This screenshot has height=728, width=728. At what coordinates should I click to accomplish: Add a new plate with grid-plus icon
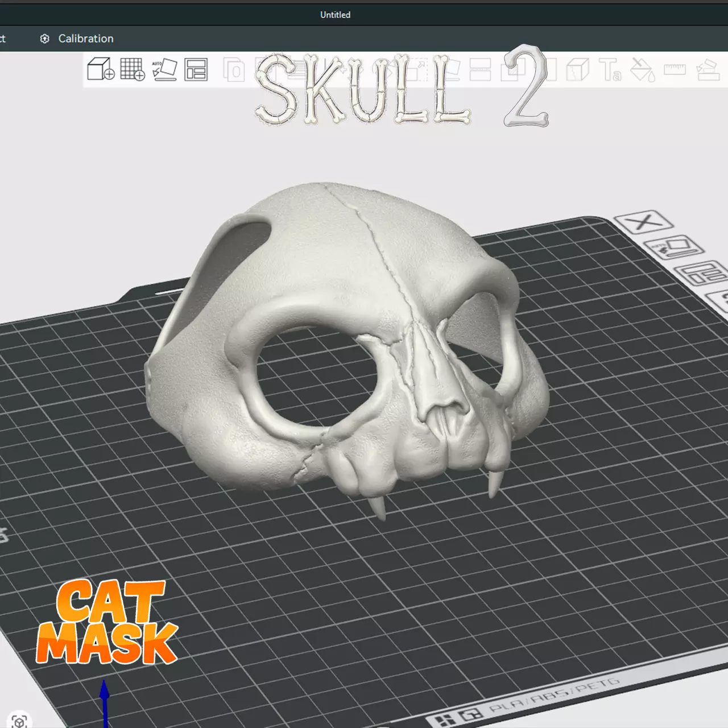pos(133,69)
